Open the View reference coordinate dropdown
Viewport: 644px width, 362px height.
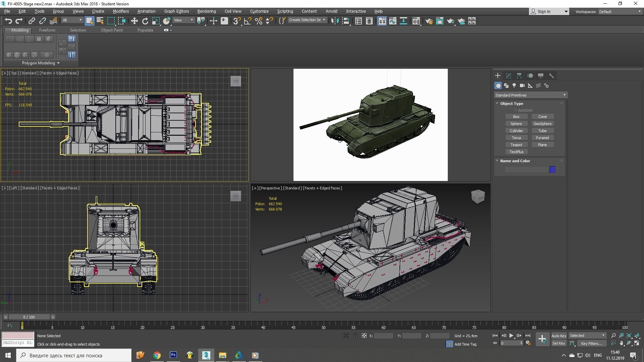(183, 20)
